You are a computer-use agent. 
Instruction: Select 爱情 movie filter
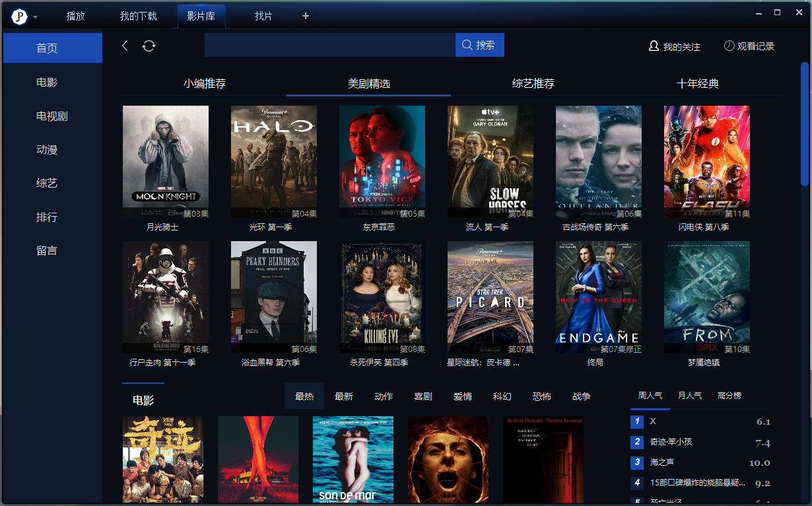click(463, 396)
